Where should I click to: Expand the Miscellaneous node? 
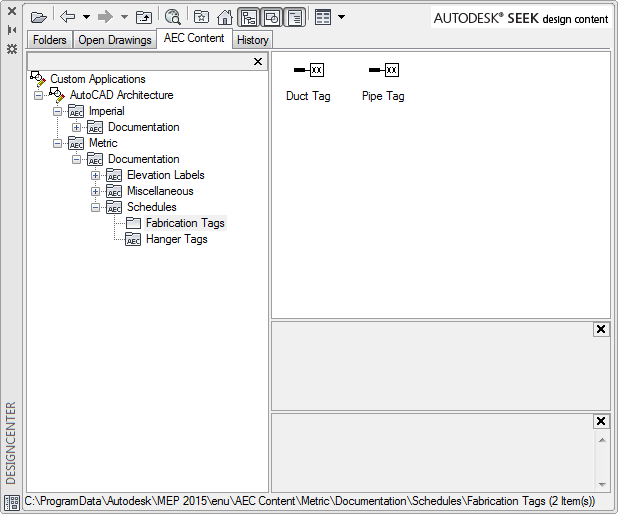[x=95, y=192]
